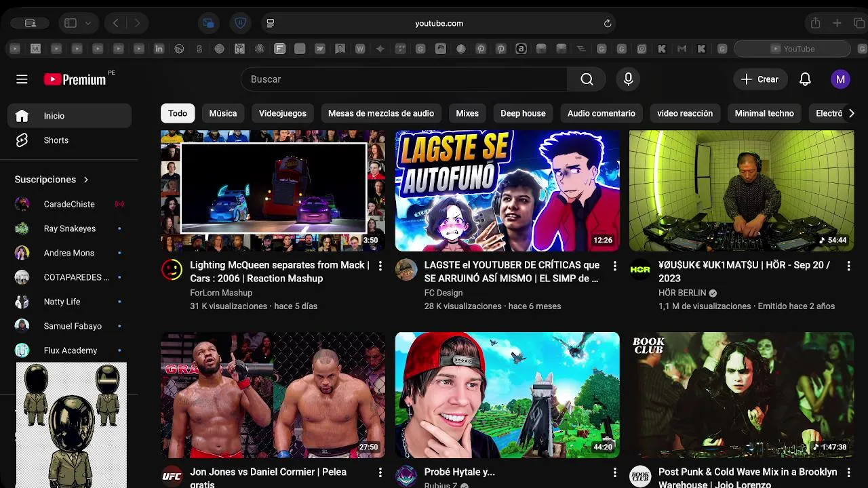Screen dimensions: 868x488
Task: Open Lighting McQueen reaction mashup thumbnail
Action: pyautogui.click(x=273, y=190)
